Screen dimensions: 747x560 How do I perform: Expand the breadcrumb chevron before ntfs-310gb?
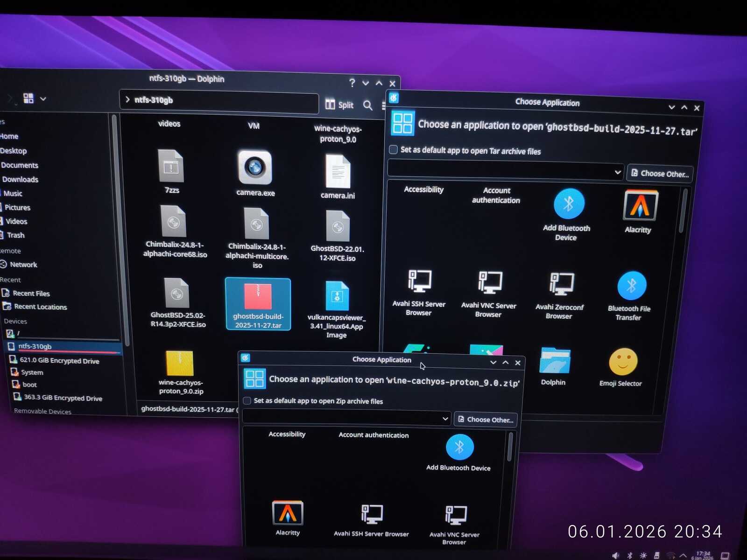(127, 99)
